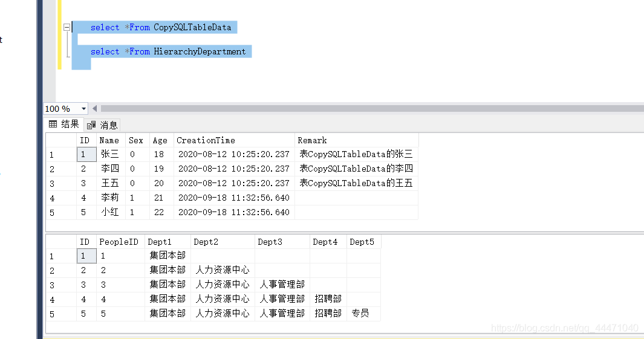Click the Age cell with value 18
The width and height of the screenshot is (644, 339).
pos(162,154)
